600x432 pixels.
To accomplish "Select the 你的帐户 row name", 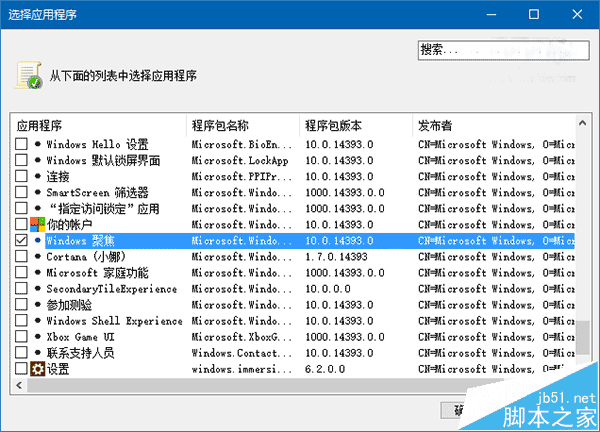I will point(69,225).
